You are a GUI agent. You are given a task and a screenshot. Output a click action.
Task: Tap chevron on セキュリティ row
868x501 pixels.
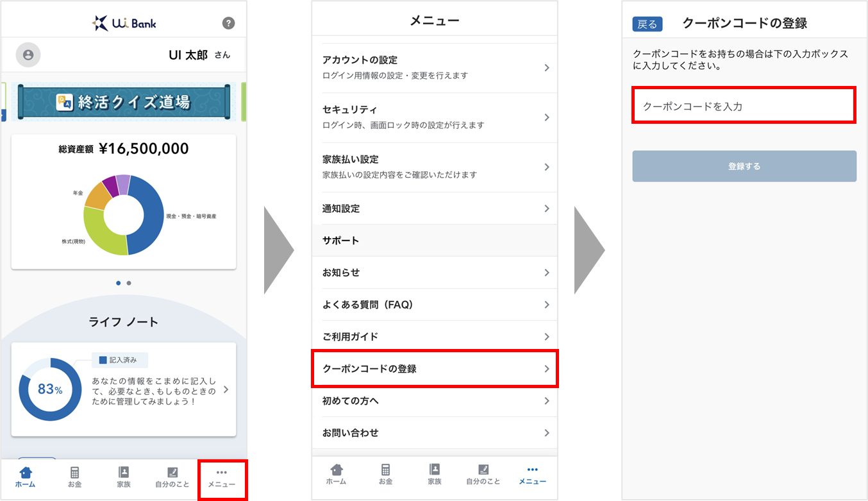click(x=546, y=117)
